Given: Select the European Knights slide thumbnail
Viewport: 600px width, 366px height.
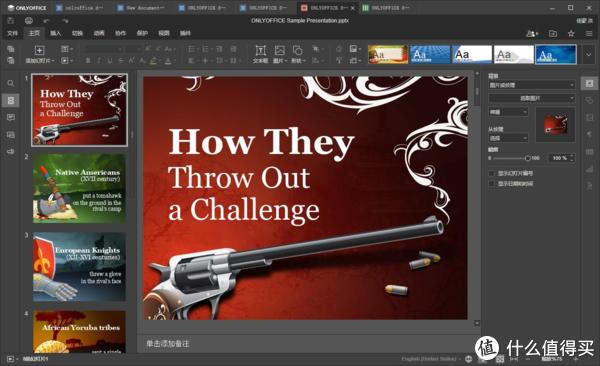Looking at the screenshot, I should (79, 266).
